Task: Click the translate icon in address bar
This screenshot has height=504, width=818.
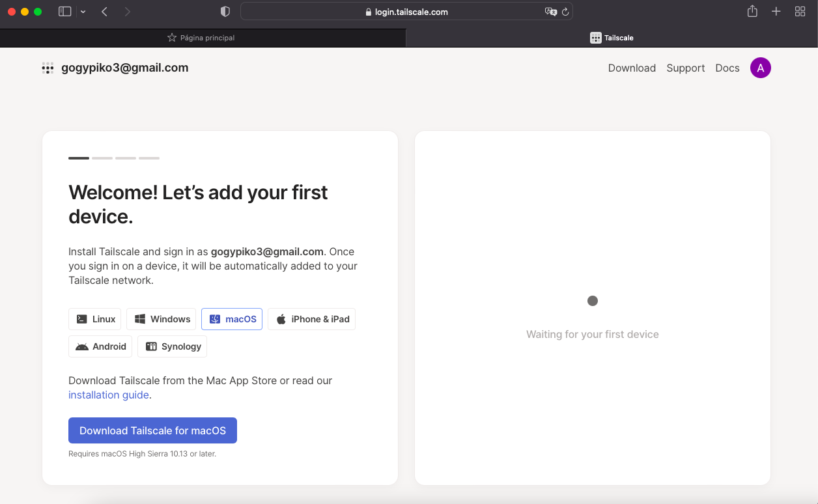Action: [550, 12]
